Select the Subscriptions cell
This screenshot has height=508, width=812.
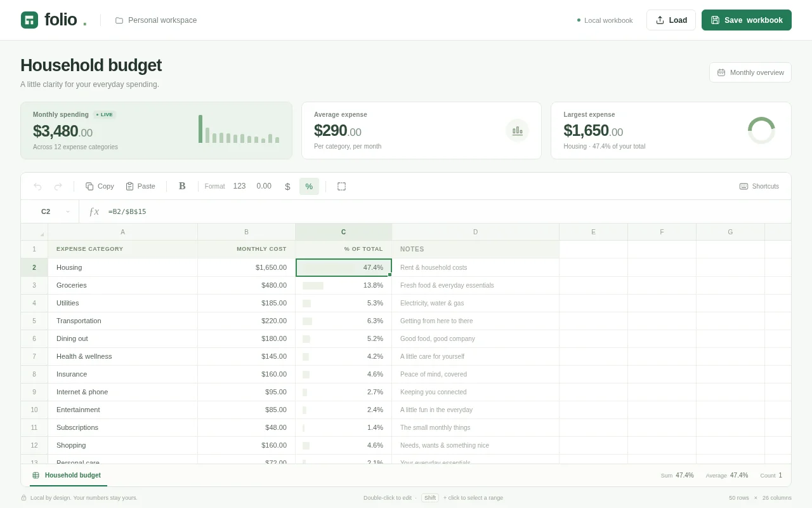click(x=123, y=427)
